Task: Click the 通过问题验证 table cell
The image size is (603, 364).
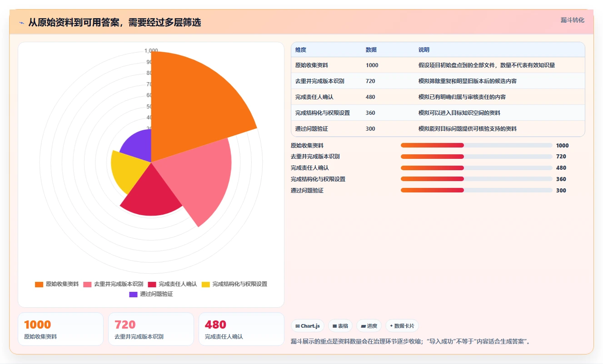Action: pyautogui.click(x=312, y=129)
